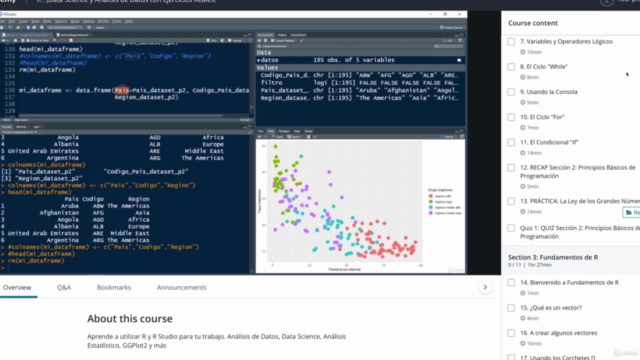Image resolution: width=640 pixels, height=360 pixels.
Task: Click the Save all documents icon in RStudio toolbar
Action: (x=34, y=27)
